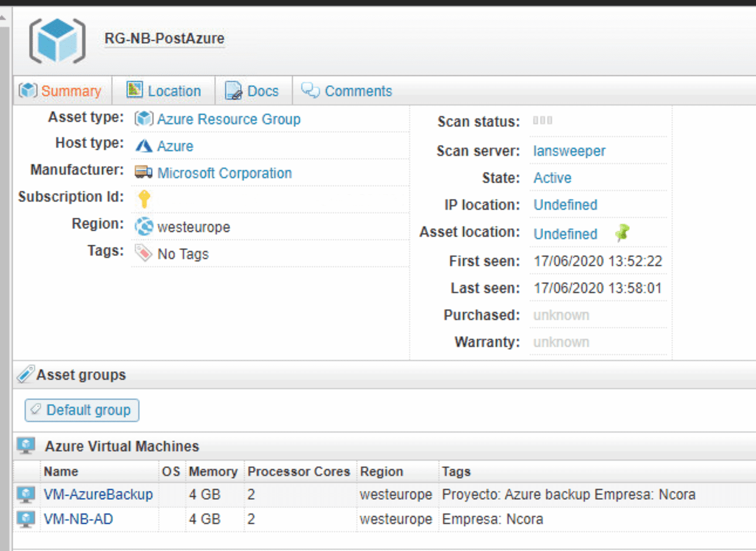Click the VM-NB-AD row monitor icon
The height and width of the screenshot is (551, 756).
coord(26,519)
